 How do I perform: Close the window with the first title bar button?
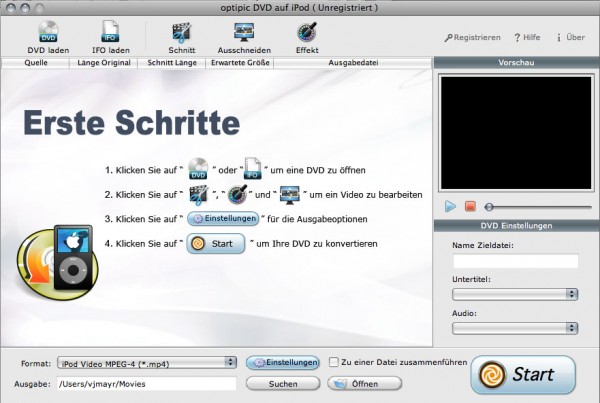11,8
